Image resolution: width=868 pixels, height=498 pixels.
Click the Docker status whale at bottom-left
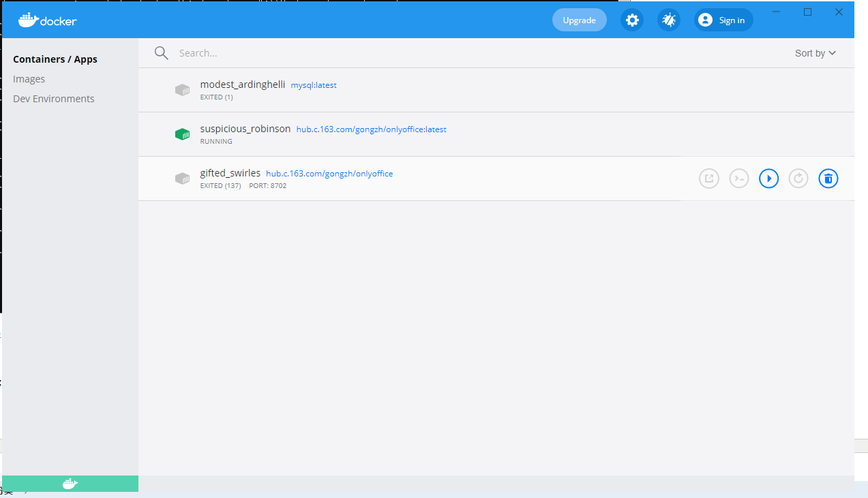coord(70,484)
